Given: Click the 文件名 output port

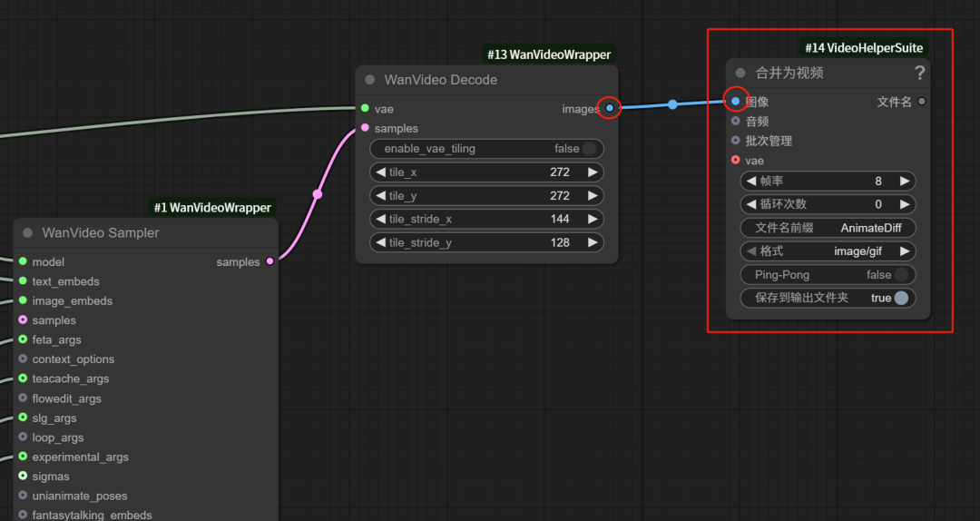Looking at the screenshot, I should [x=922, y=102].
